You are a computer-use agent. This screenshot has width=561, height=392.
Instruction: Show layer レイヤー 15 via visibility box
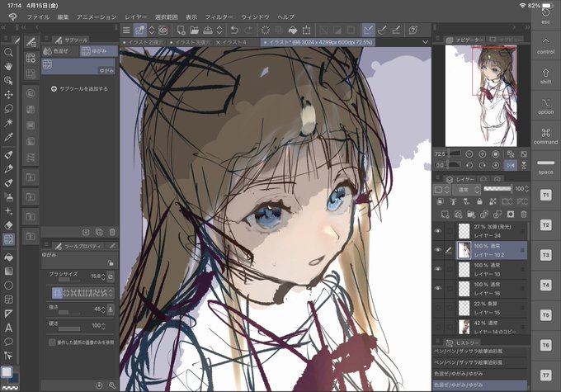[x=438, y=308]
